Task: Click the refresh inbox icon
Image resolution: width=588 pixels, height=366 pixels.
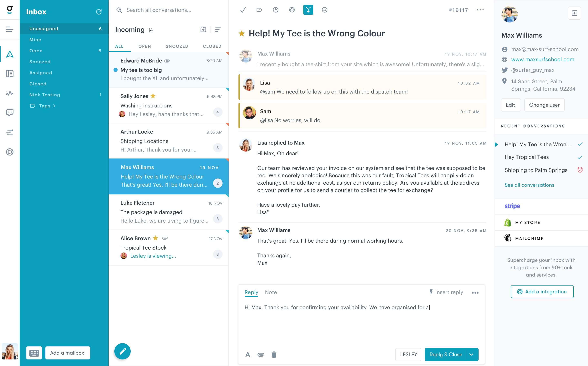Action: tap(99, 11)
